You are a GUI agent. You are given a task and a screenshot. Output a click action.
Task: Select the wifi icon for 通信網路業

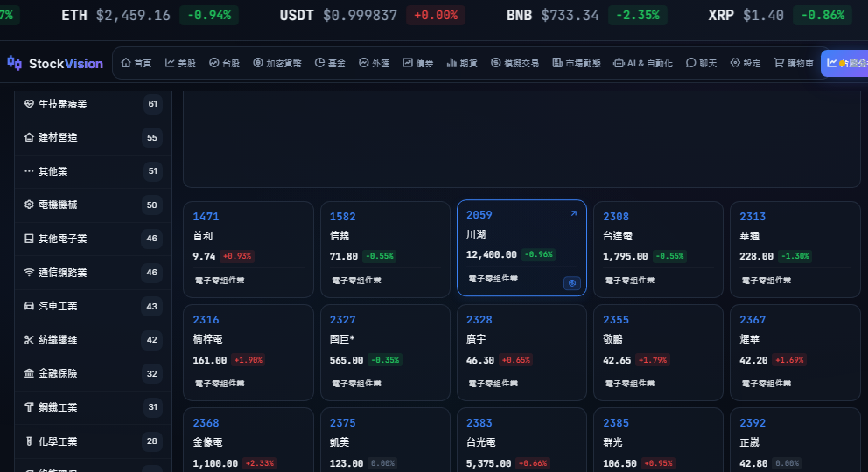tap(30, 273)
